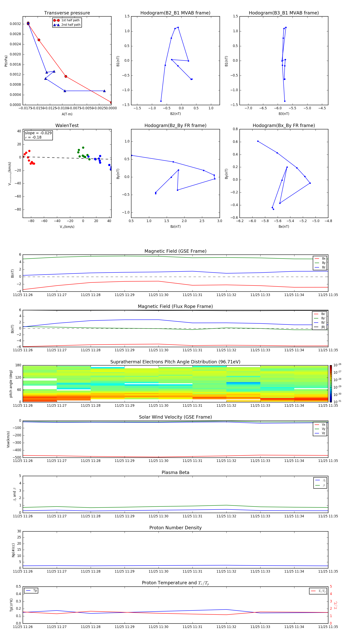Click the "Transverse pressure" plot title
Viewport: 351px width, 644px height.
67,13
